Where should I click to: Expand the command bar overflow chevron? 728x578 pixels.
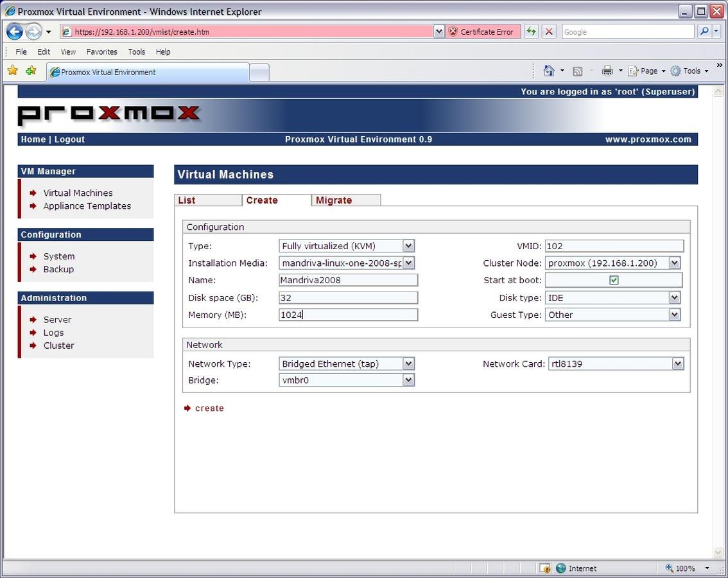(719, 65)
